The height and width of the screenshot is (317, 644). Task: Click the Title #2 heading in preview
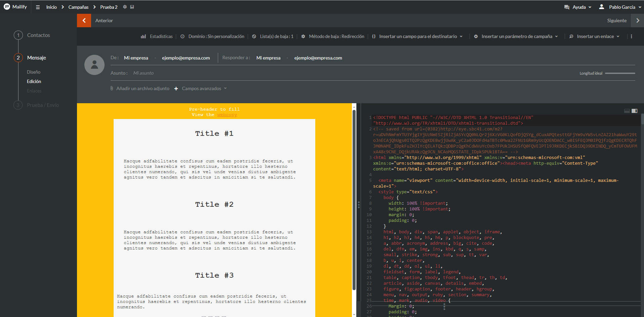click(214, 204)
